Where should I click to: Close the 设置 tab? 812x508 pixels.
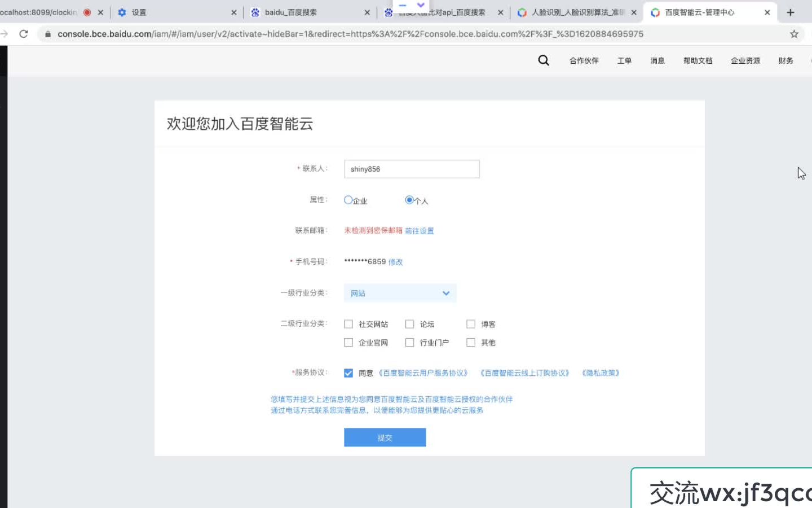click(234, 12)
